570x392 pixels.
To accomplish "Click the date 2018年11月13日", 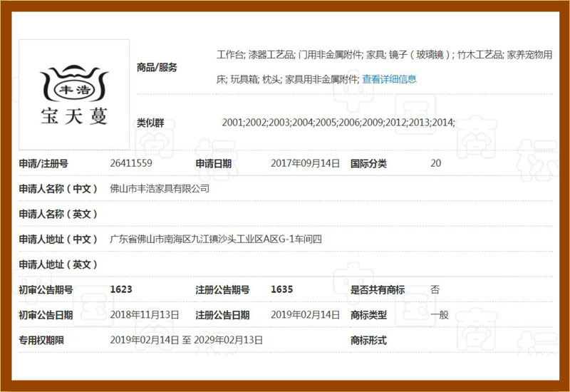I will click(x=145, y=315).
